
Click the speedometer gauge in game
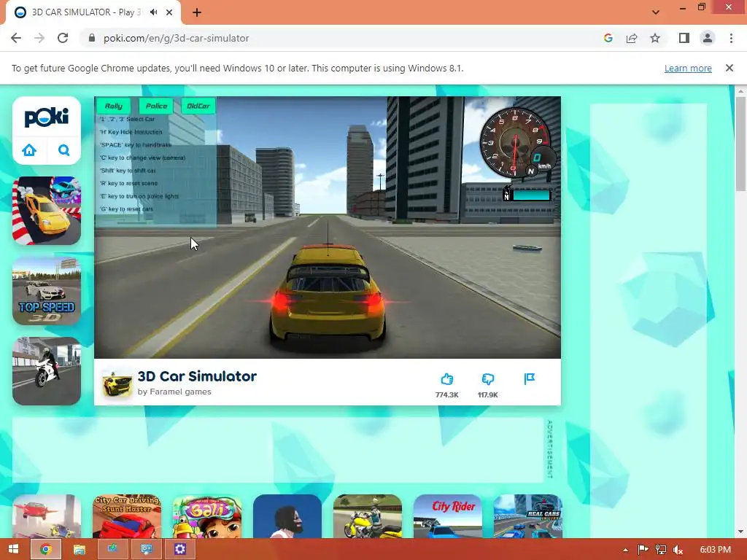coord(516,142)
